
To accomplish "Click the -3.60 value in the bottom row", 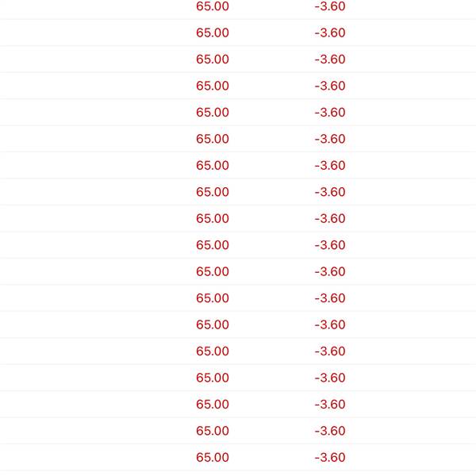I will pyautogui.click(x=330, y=458).
